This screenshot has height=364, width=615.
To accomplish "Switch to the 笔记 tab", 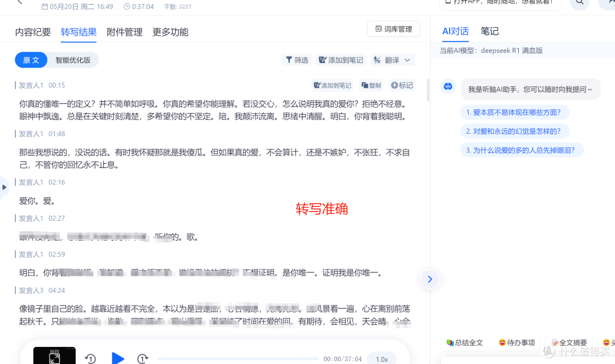I will (x=490, y=31).
